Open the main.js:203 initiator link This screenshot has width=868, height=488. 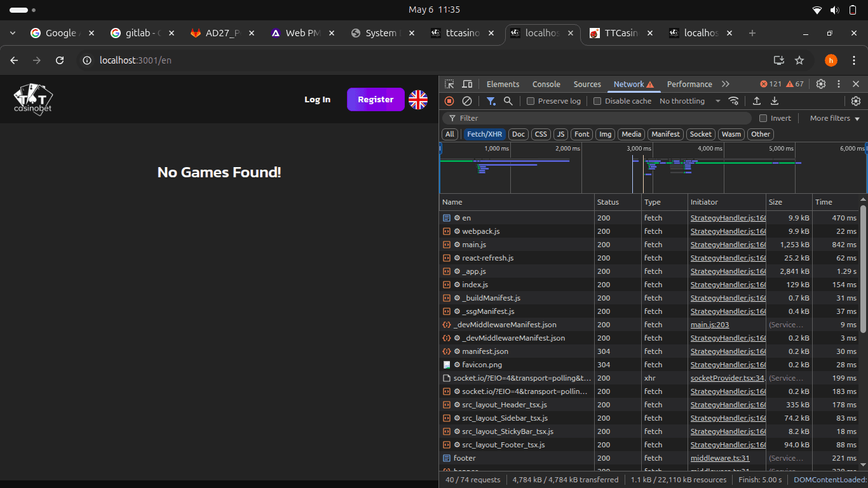(710, 325)
